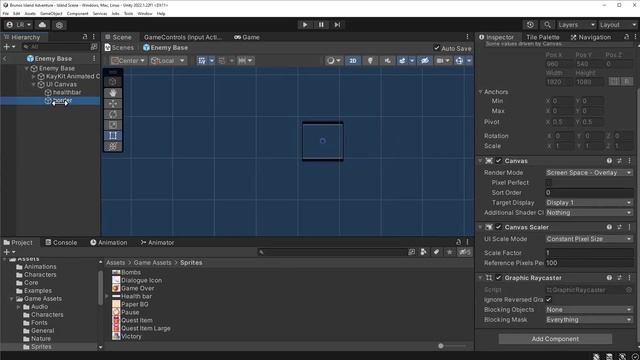640x360 pixels.
Task: Collapse the UI Canvas tree node
Action: pos(34,84)
